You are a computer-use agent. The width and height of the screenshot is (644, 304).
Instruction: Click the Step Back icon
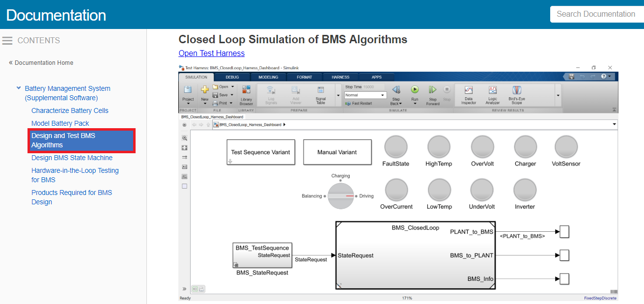(x=396, y=90)
